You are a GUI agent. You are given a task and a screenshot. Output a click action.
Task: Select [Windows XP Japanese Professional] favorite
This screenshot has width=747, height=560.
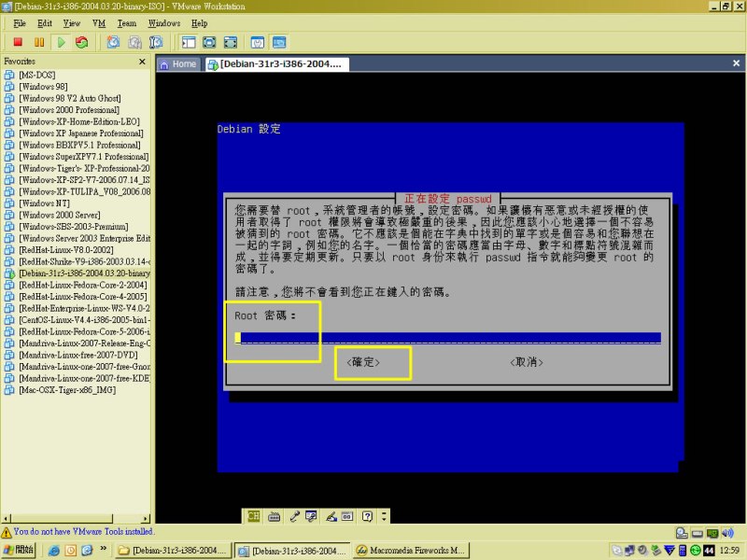coord(81,133)
